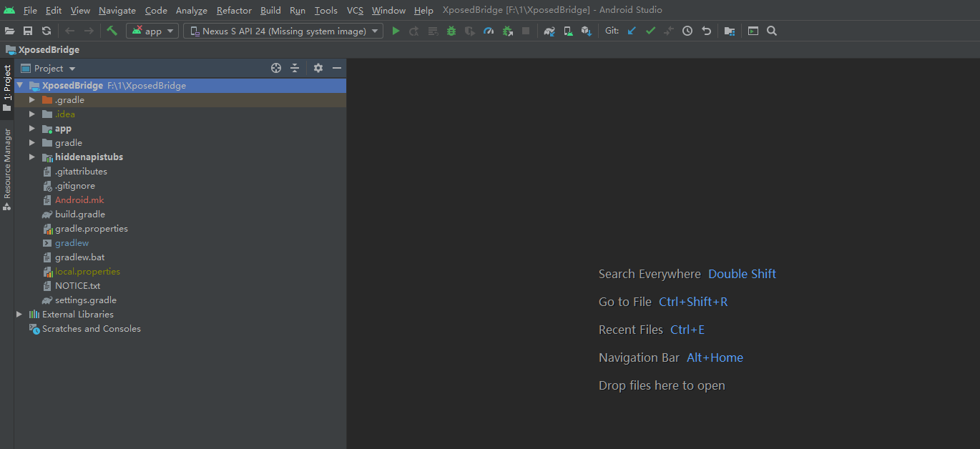Screen dimensions: 980x449
Task: Click the Debug app bug icon
Action: click(451, 31)
